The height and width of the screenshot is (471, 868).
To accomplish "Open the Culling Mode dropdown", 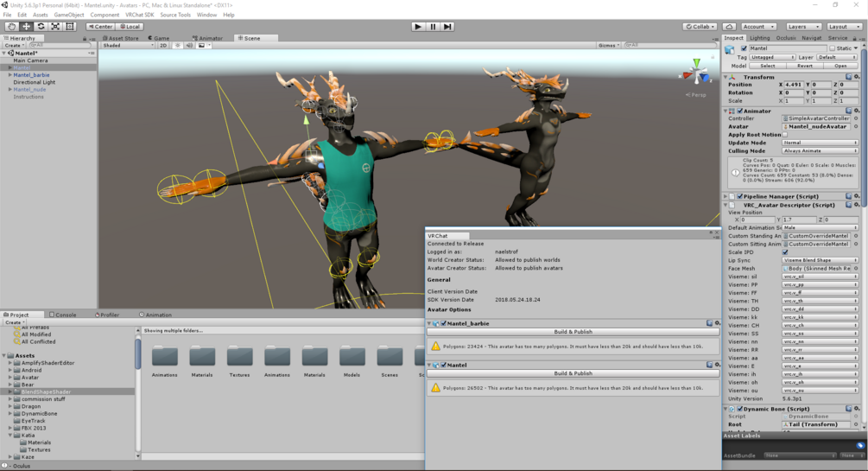I will [x=820, y=150].
